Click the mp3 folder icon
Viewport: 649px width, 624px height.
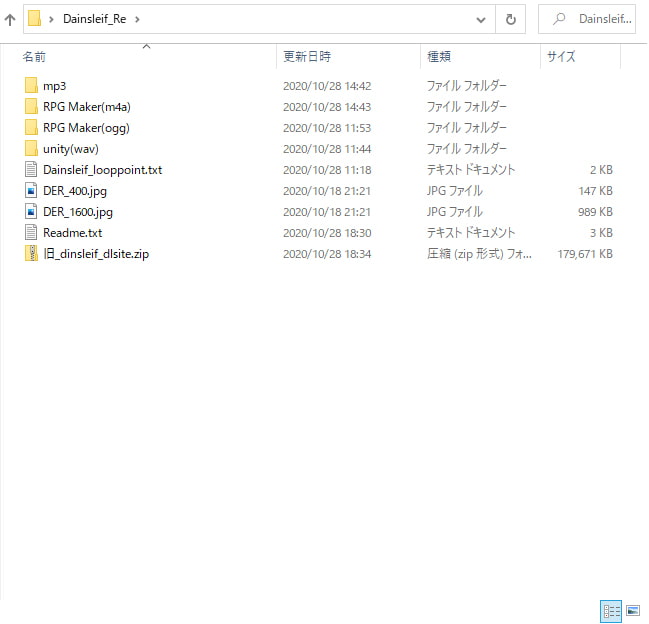click(31, 86)
